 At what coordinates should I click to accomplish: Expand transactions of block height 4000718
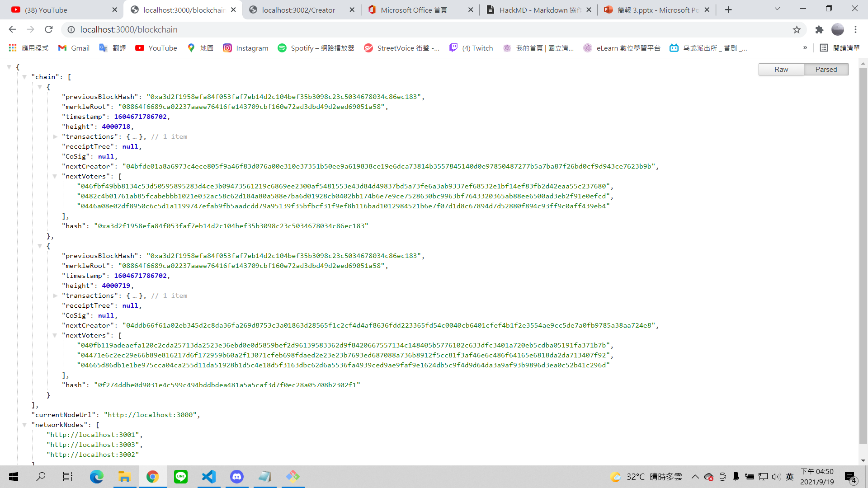point(55,136)
